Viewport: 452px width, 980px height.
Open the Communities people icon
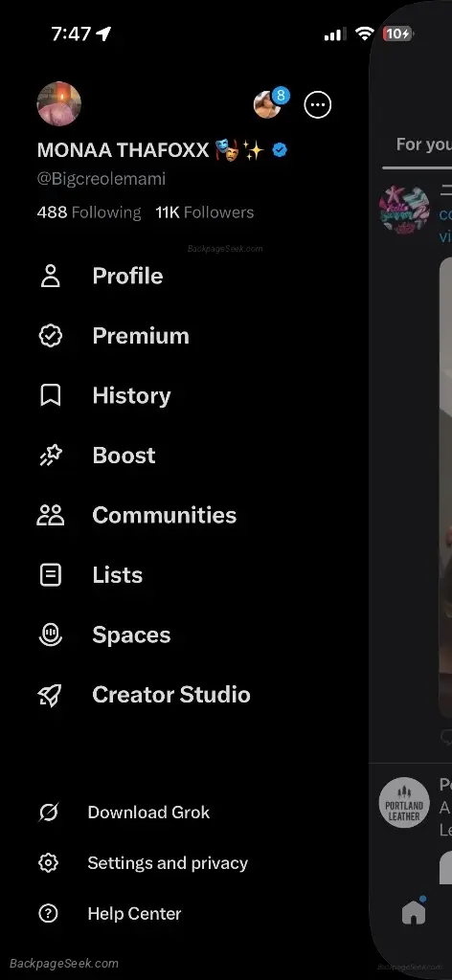50,515
